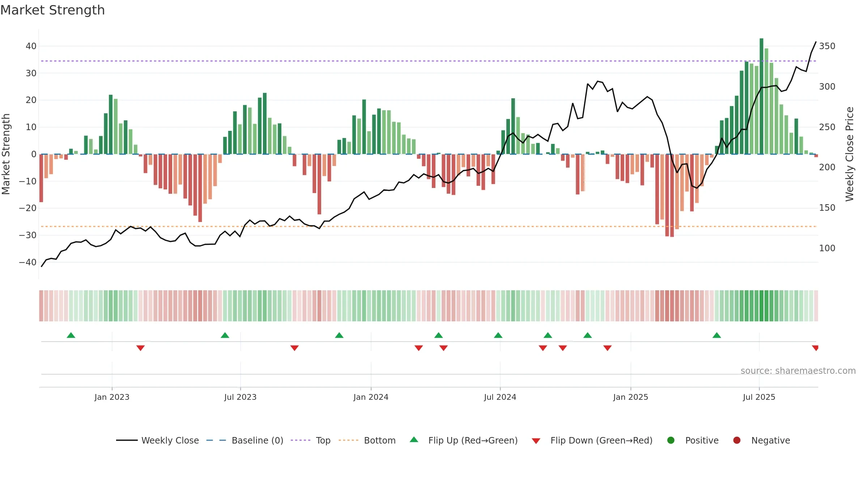
Task: Click the 'Jan 2025' x-axis label
Action: coord(631,397)
